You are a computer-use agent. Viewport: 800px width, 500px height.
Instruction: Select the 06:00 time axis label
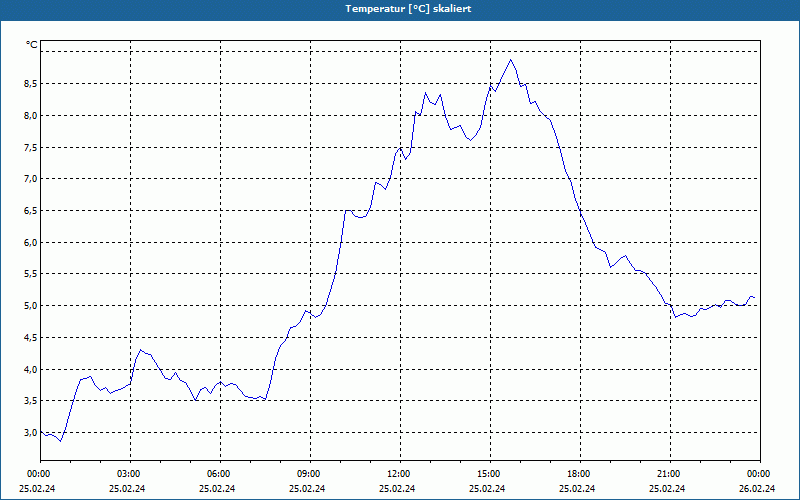tap(220, 474)
